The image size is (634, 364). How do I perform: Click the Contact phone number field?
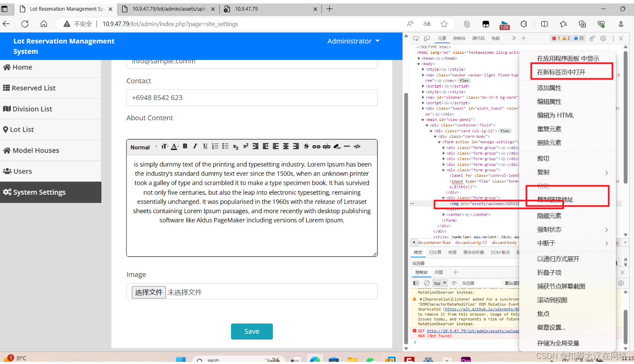coord(252,98)
